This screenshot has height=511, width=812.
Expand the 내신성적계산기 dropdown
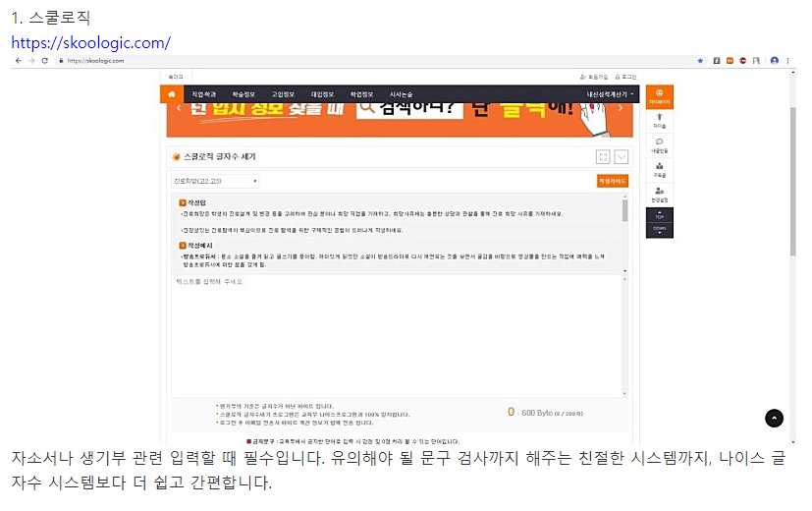tap(610, 94)
